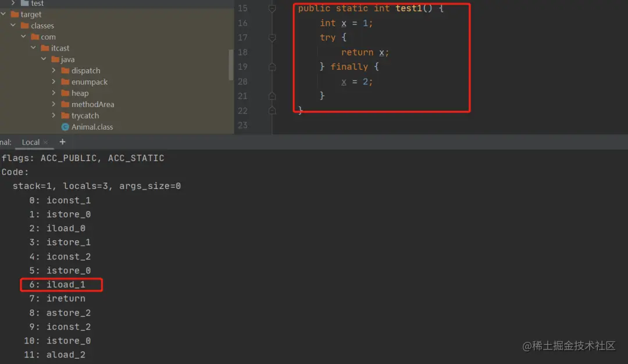Select methodArea folder label
The width and height of the screenshot is (628, 364).
pyautogui.click(x=92, y=104)
